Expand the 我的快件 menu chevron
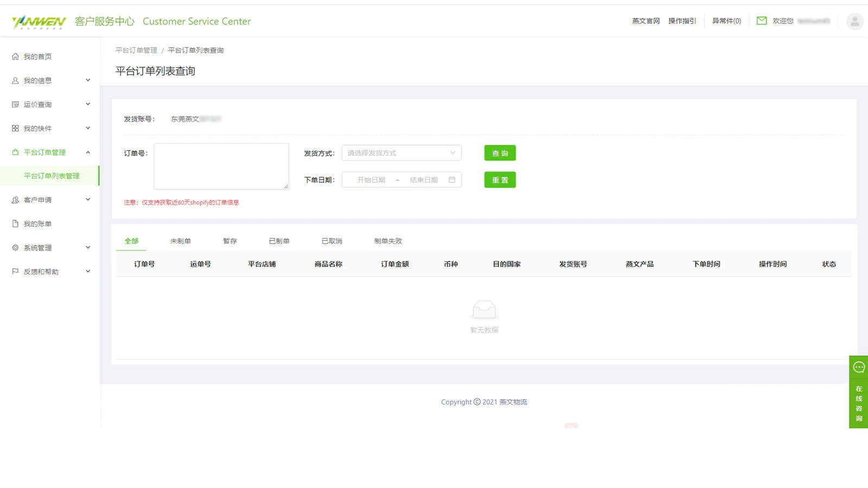868x488 pixels. pyautogui.click(x=88, y=128)
